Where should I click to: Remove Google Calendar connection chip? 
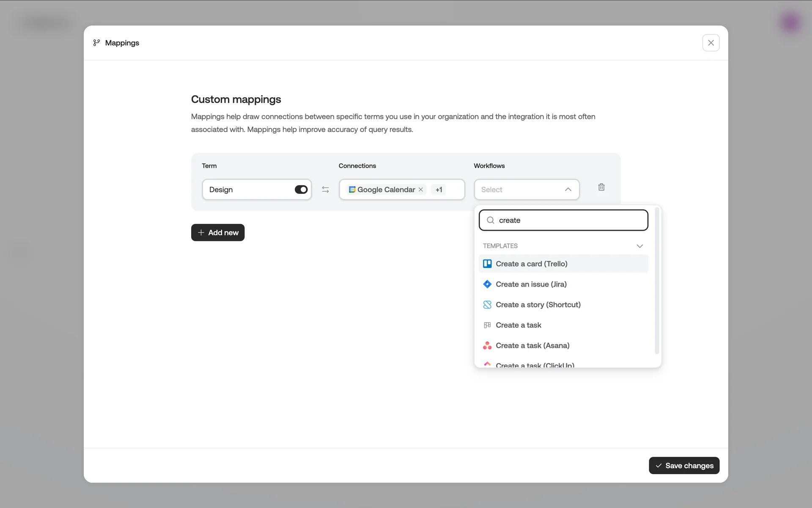click(421, 190)
